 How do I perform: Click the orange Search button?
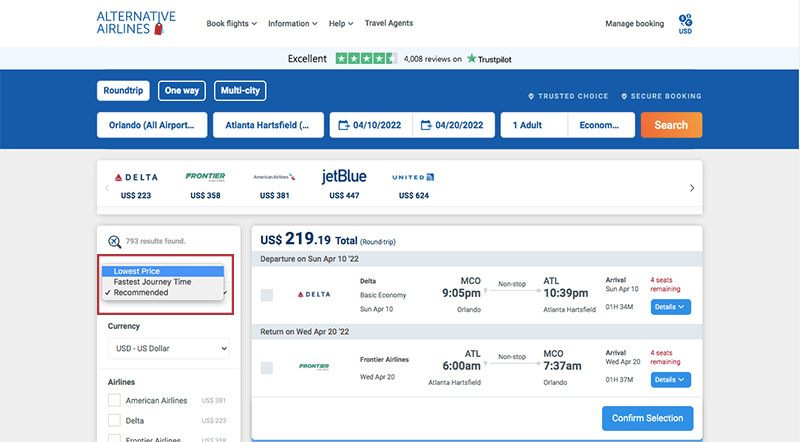pyautogui.click(x=671, y=125)
